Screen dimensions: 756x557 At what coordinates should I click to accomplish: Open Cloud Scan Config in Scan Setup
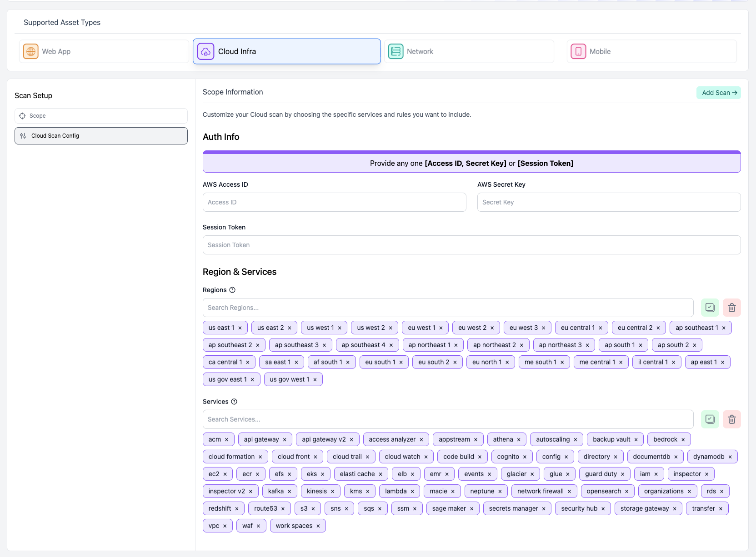coord(101,136)
